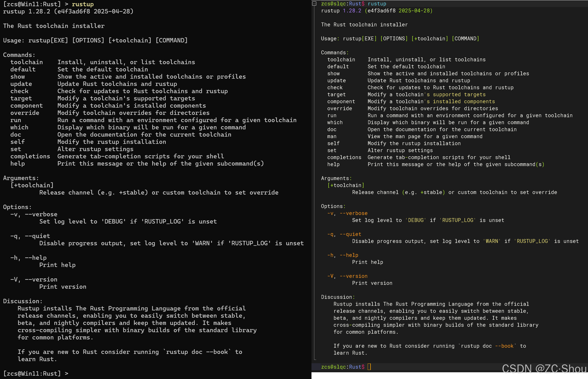Image resolution: width=588 pixels, height=379 pixels.
Task: Click the 'completions' command in left terminal
Action: pos(30,156)
